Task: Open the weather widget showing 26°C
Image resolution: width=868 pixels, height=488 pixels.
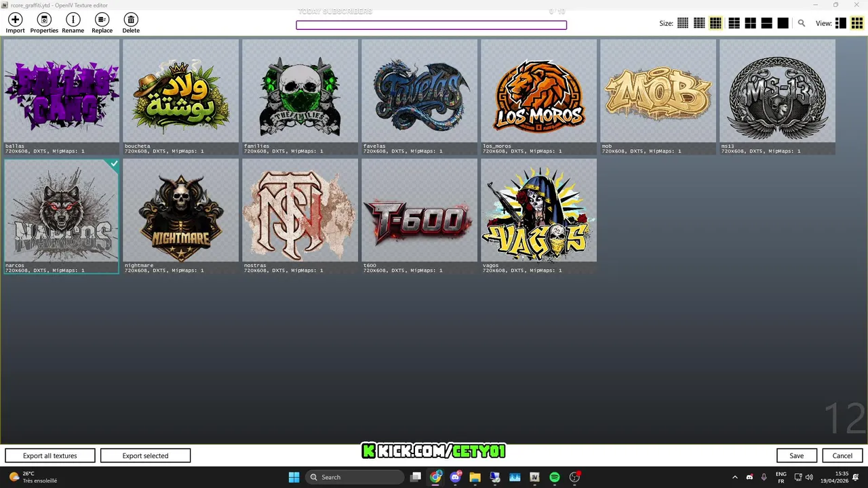Action: pyautogui.click(x=33, y=477)
